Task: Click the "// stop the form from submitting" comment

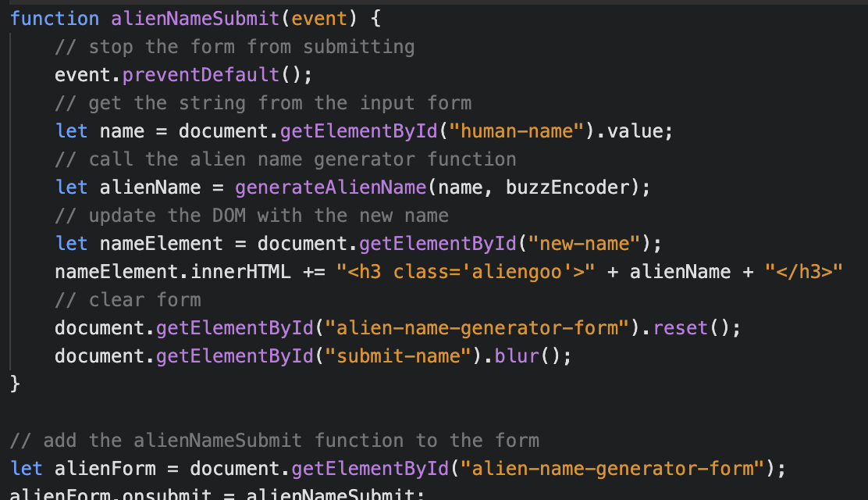Action: [x=234, y=47]
